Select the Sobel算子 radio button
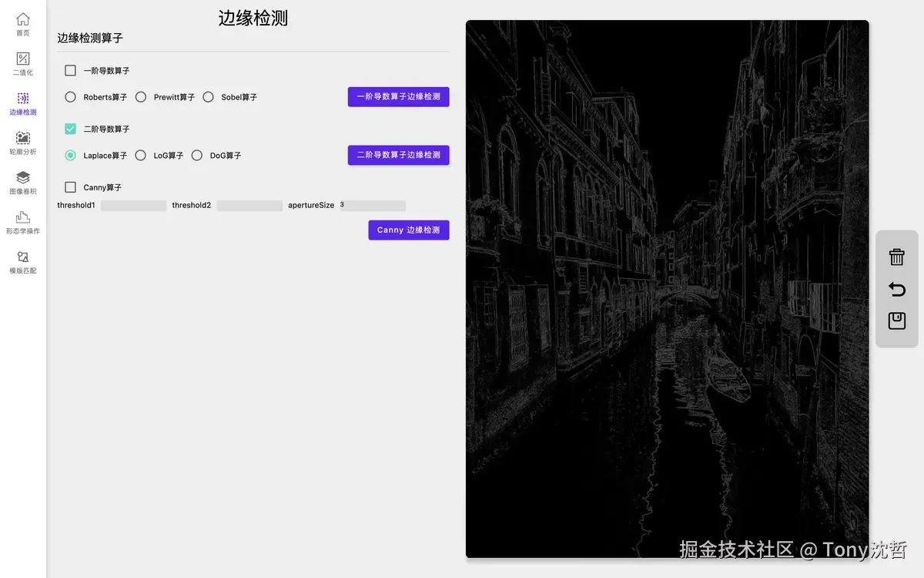Screen dimensions: 924x578 click(x=208, y=96)
